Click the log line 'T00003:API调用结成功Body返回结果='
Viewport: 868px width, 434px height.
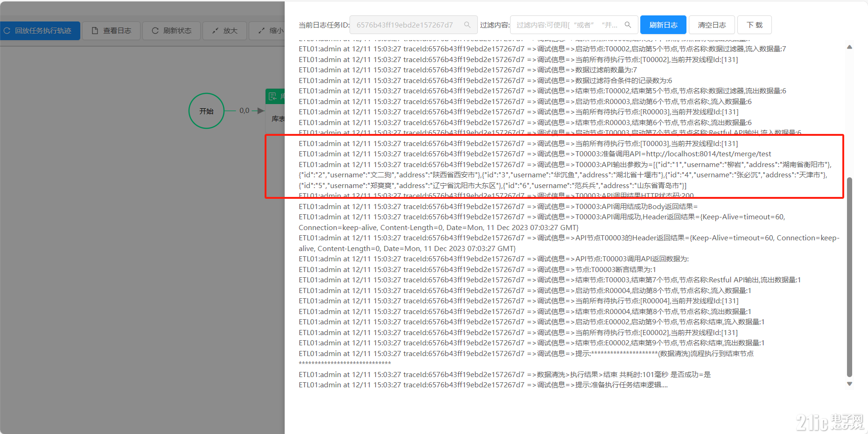coord(498,207)
